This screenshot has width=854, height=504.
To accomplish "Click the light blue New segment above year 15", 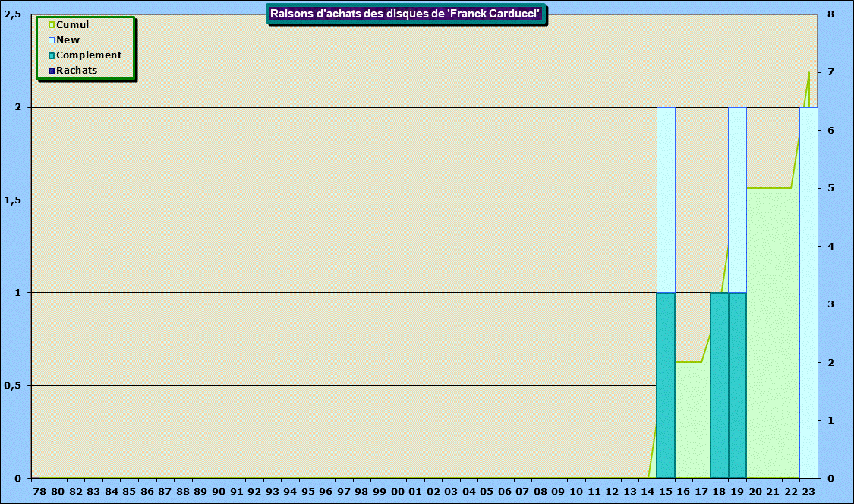I will pyautogui.click(x=666, y=200).
